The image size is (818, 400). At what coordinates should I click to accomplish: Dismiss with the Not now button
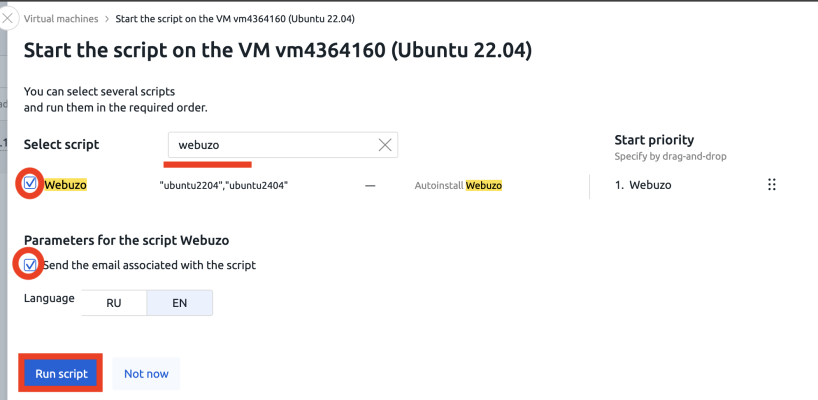146,373
